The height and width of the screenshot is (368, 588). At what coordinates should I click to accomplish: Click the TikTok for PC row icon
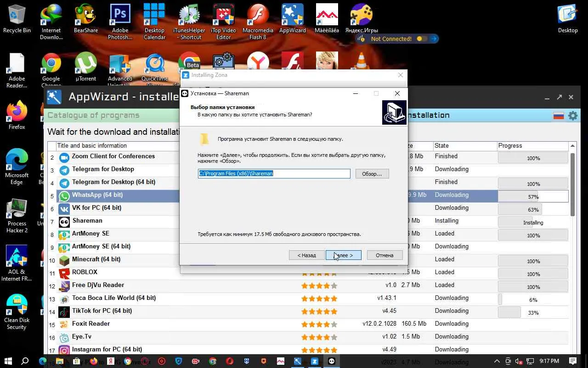64,312
